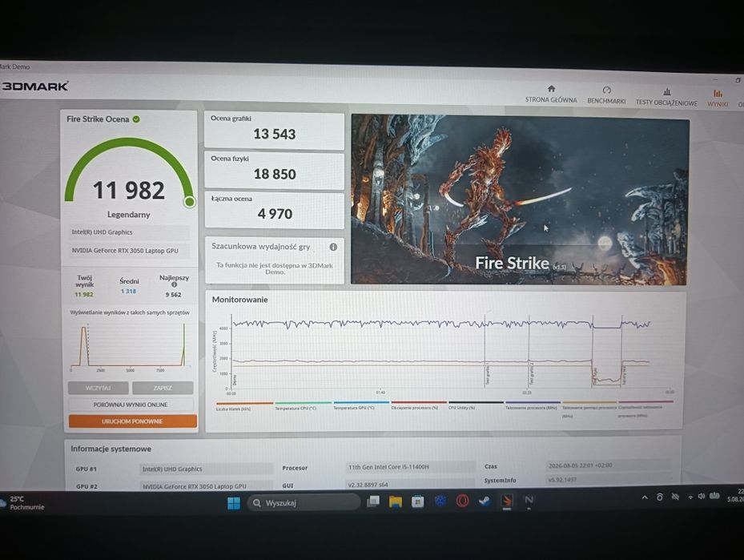Click the Ocena grafiki score 13 543
744x560 pixels.
(x=274, y=135)
